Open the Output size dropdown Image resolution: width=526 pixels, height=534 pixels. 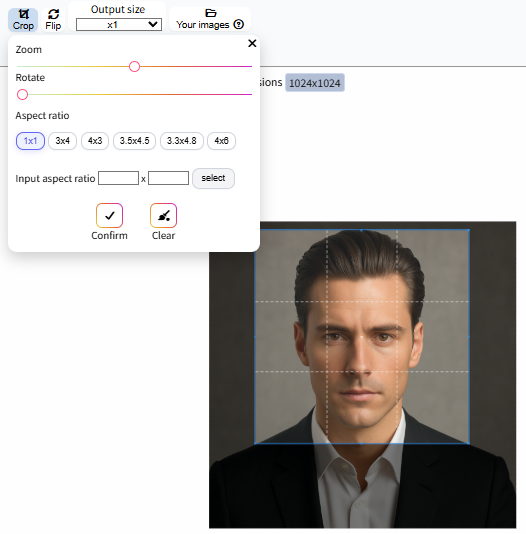click(x=119, y=25)
